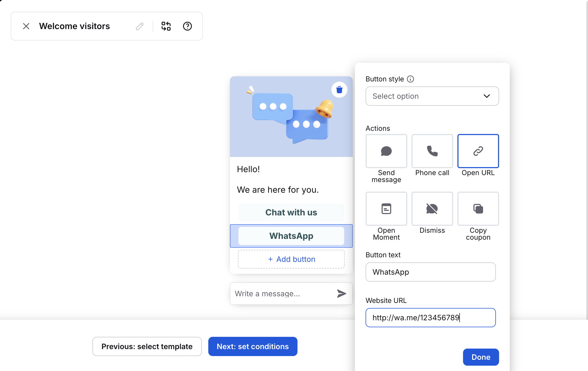Select the Phone call action
This screenshot has width=588, height=371.
(432, 151)
